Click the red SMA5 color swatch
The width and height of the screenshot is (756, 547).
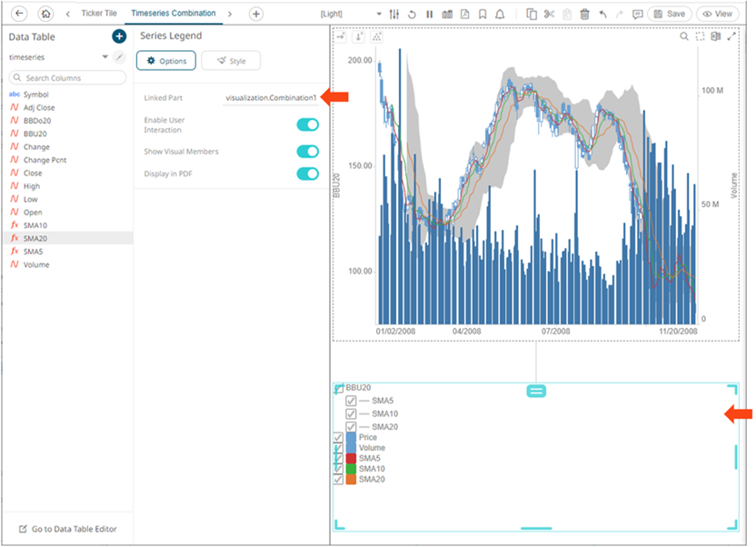(352, 458)
